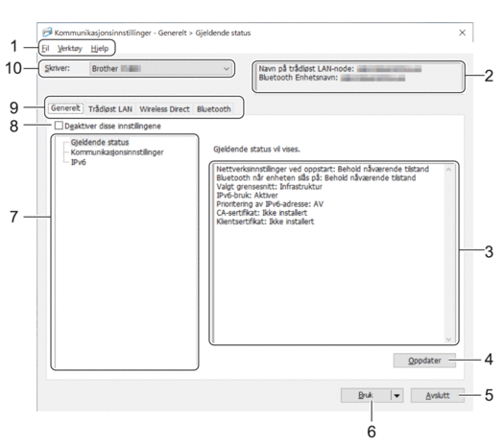Image resolution: width=504 pixels, height=444 pixels.
Task: Open the Verktøy menu
Action: click(70, 49)
